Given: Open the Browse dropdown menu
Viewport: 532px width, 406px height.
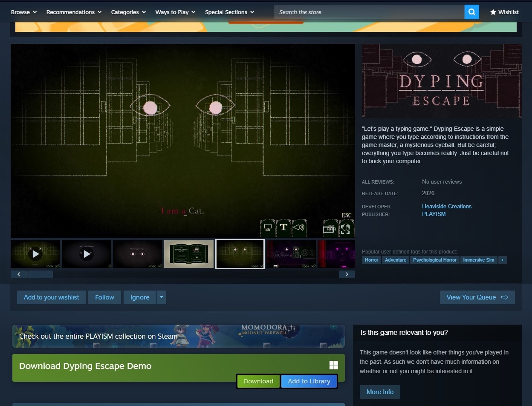Looking at the screenshot, I should pos(24,12).
